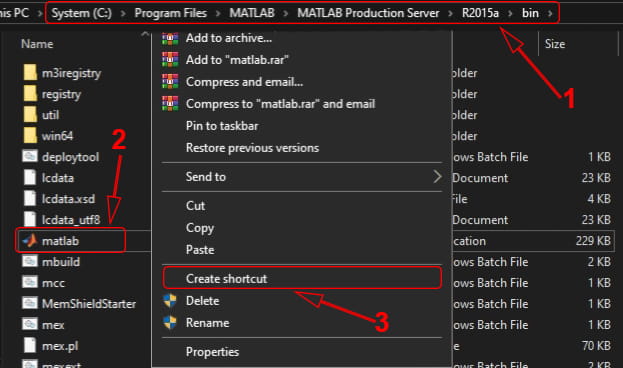Click the mcc batch file icon
The width and height of the screenshot is (623, 368).
point(30,283)
